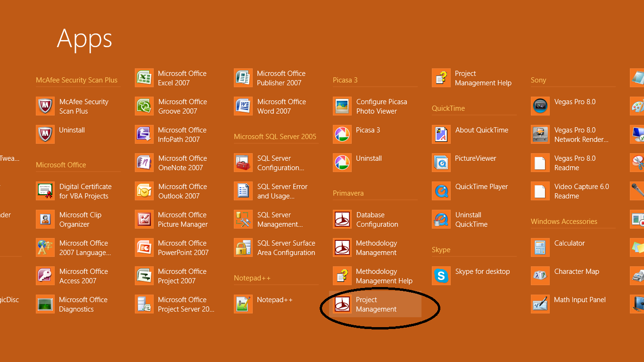Open Microsoft Office Picture Manager icon
Screen dimensions: 644x362
144,219
